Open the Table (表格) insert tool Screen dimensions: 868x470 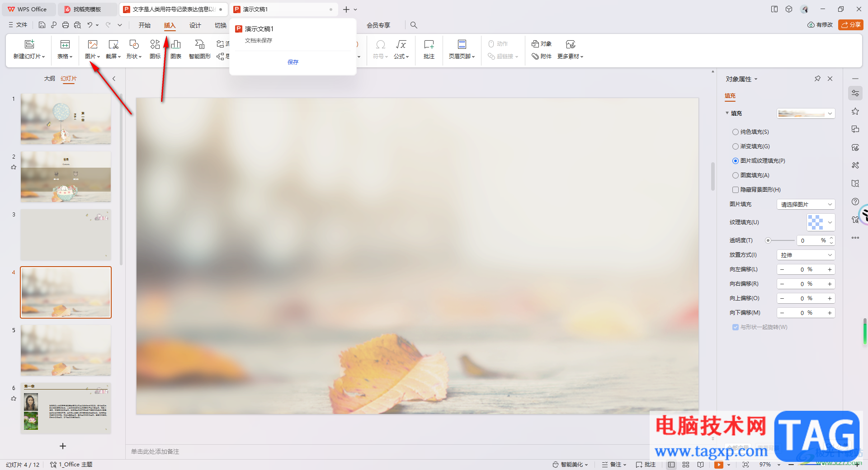[x=65, y=49]
